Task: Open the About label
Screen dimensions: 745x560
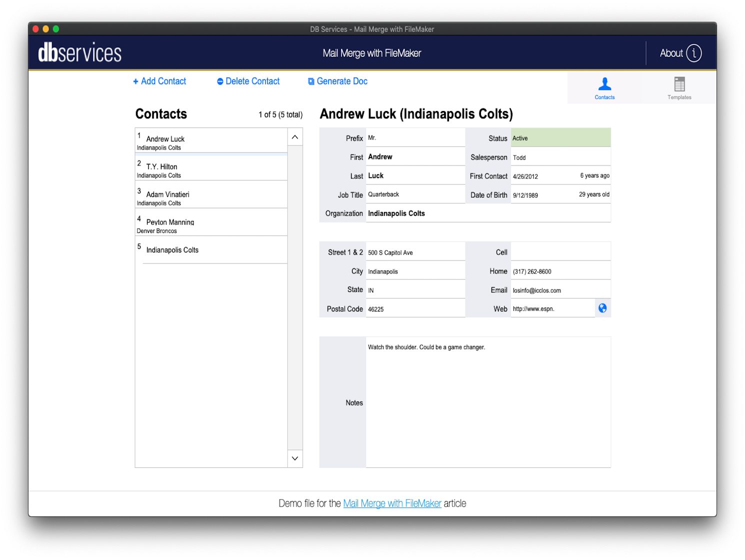Action: click(671, 53)
